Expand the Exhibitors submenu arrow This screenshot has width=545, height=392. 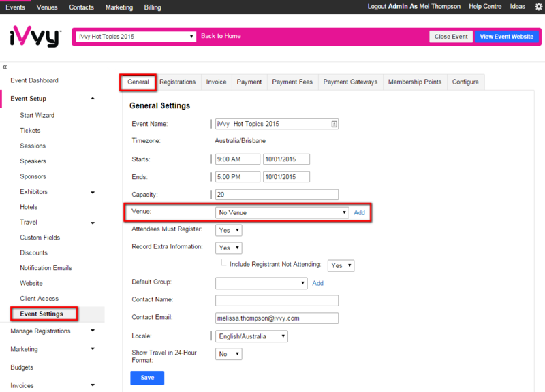tap(93, 192)
